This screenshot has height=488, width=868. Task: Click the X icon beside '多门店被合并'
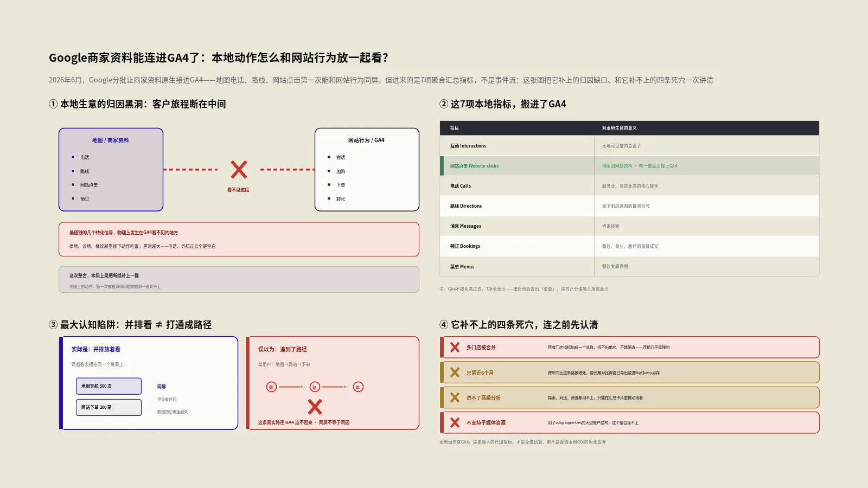[455, 348]
